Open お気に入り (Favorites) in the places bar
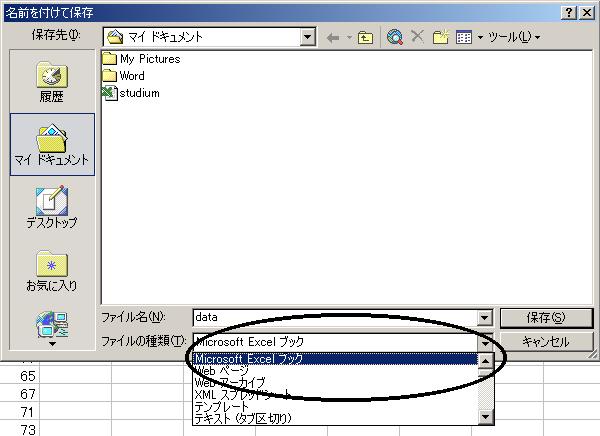This screenshot has height=436, width=600. tap(52, 270)
